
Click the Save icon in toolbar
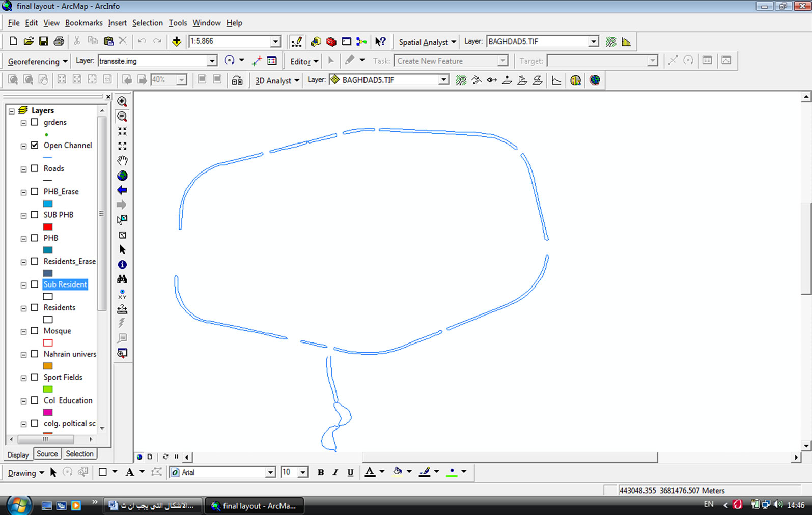pyautogui.click(x=44, y=41)
